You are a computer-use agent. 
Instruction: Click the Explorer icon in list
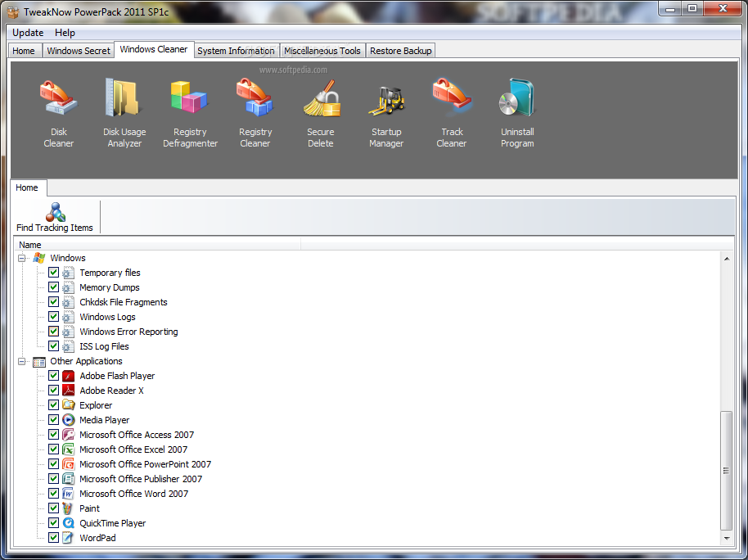[69, 405]
